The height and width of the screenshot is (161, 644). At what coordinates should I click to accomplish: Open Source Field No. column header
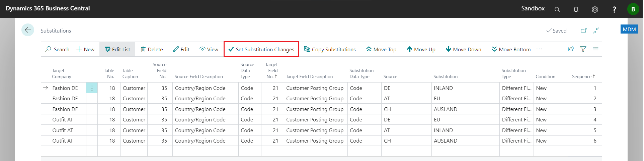160,70
